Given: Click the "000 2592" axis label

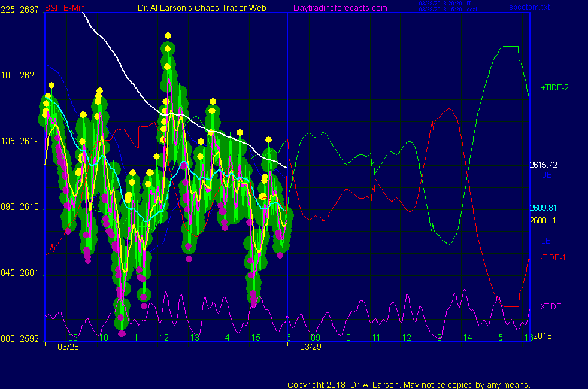Looking at the screenshot, I should point(20,339).
